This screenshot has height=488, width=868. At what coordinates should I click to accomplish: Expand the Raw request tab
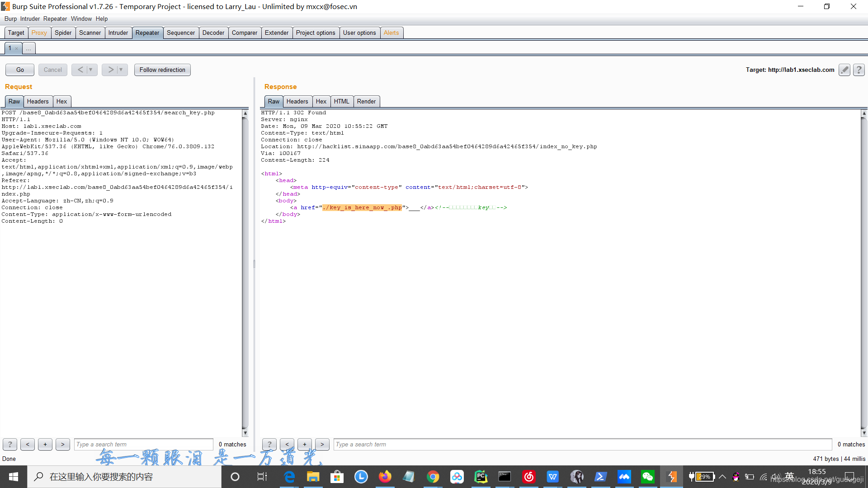coord(13,101)
